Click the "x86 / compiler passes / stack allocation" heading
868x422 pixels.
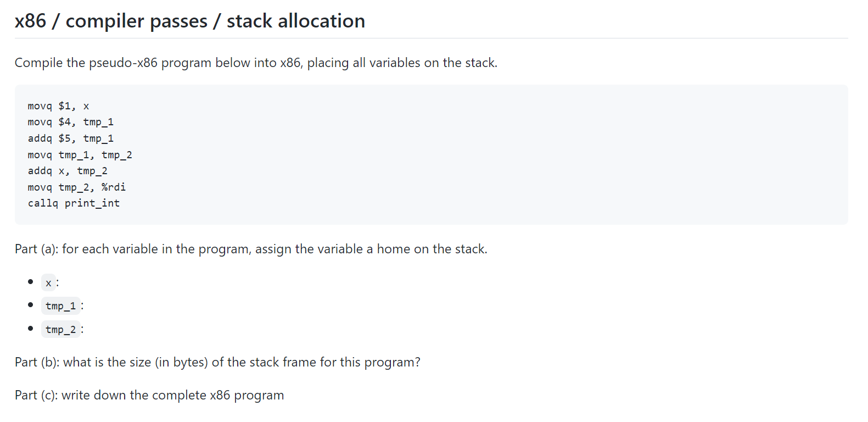tap(190, 21)
